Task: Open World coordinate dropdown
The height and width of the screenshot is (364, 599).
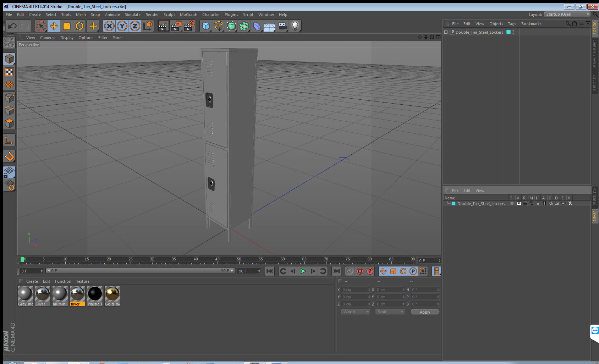Action: coord(356,312)
